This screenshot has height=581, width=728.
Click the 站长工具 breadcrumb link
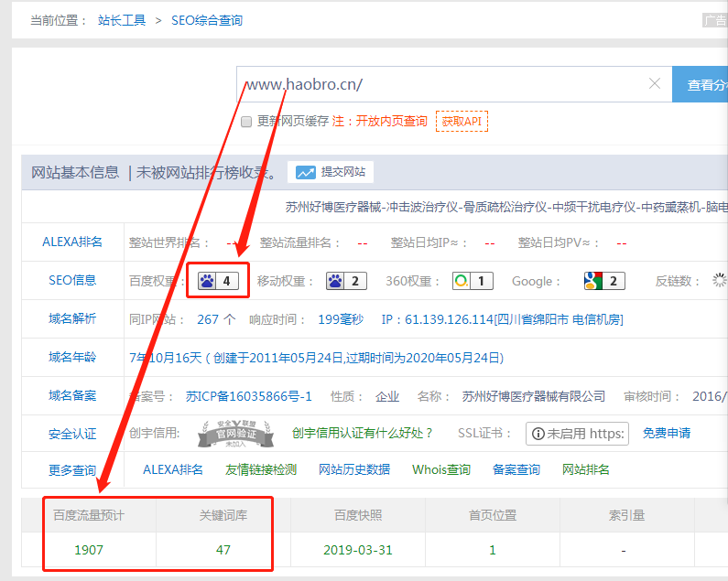[x=122, y=20]
